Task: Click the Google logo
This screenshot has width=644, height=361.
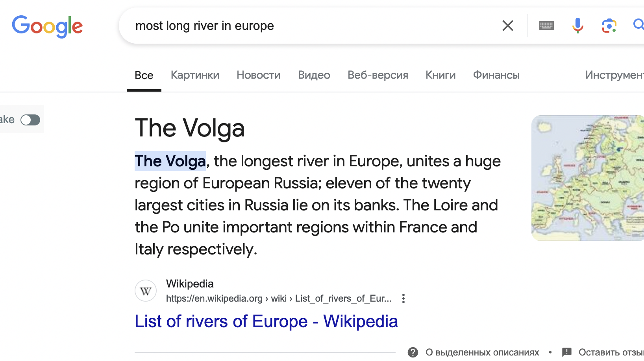Action: click(47, 26)
